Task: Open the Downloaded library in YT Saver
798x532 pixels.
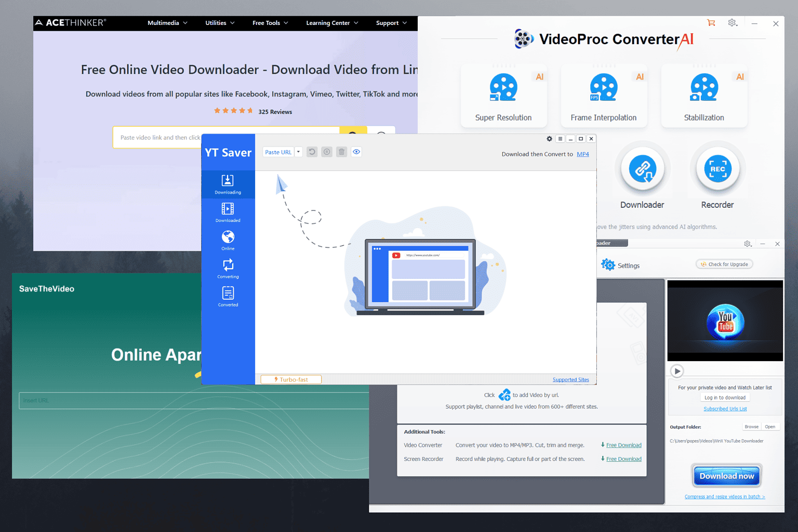Action: (228, 212)
